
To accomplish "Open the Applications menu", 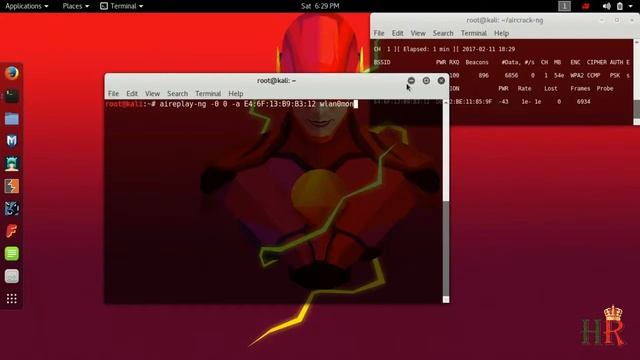I will click(x=27, y=6).
